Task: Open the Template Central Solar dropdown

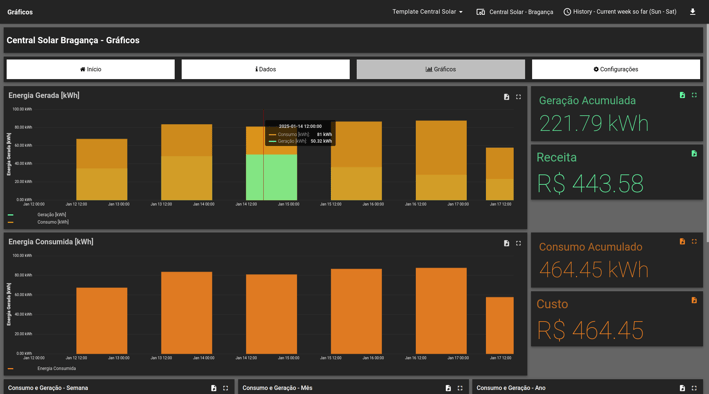Action: tap(427, 12)
